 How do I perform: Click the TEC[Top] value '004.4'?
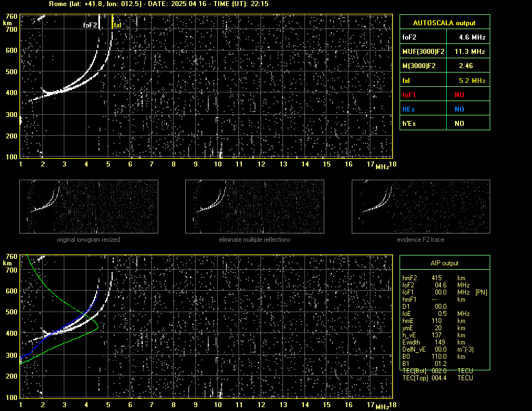[x=439, y=378]
